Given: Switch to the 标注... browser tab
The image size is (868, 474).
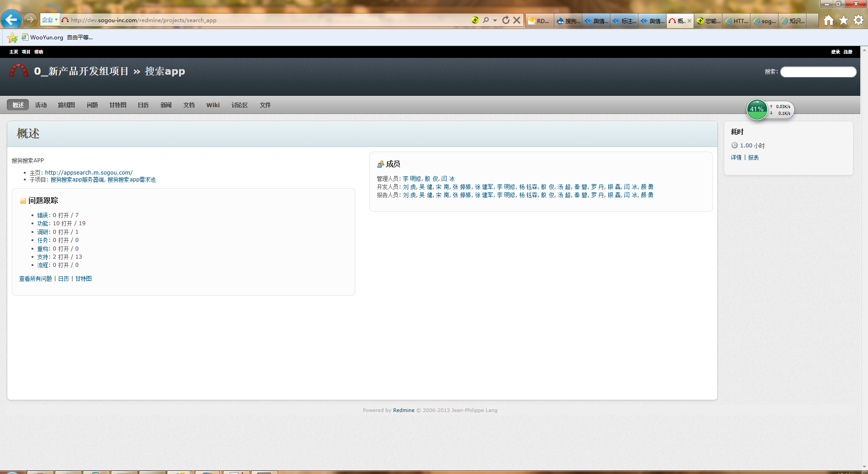Looking at the screenshot, I should pos(624,21).
